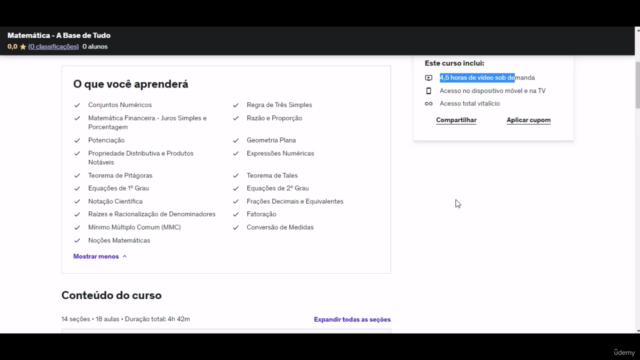640x360 pixels.
Task: Click Matemática Financeira - Juros Simples text
Action: tap(147, 122)
